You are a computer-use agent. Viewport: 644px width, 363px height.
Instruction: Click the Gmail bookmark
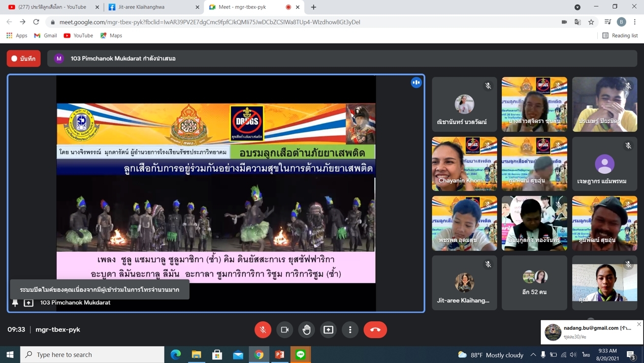45,36
